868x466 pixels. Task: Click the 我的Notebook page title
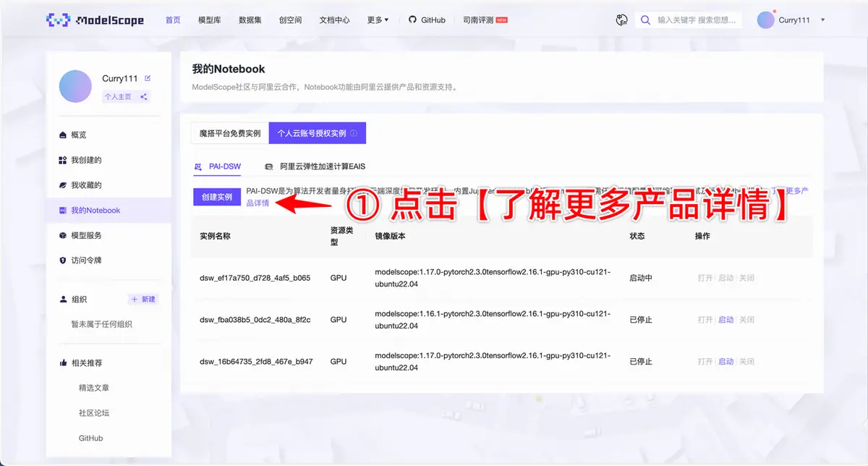229,69
